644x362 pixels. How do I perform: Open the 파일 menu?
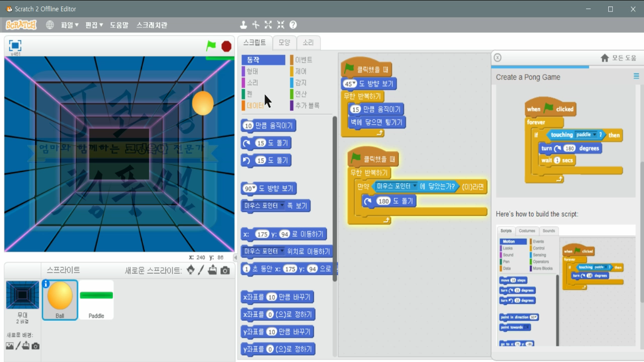[x=67, y=24]
